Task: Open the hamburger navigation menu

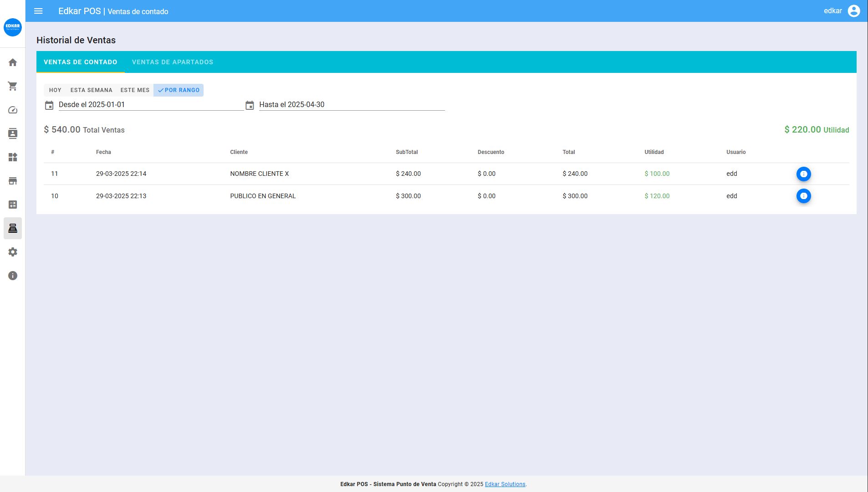Action: click(38, 11)
